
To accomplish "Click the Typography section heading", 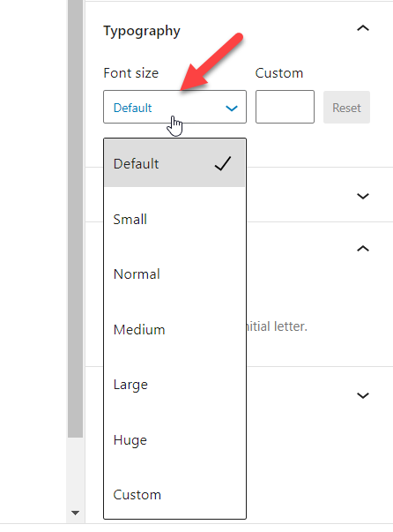I will [142, 31].
